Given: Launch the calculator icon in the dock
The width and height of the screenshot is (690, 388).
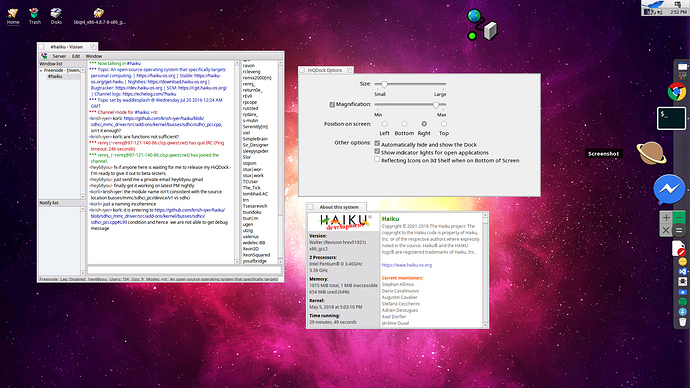Looking at the screenshot, I should [x=672, y=223].
